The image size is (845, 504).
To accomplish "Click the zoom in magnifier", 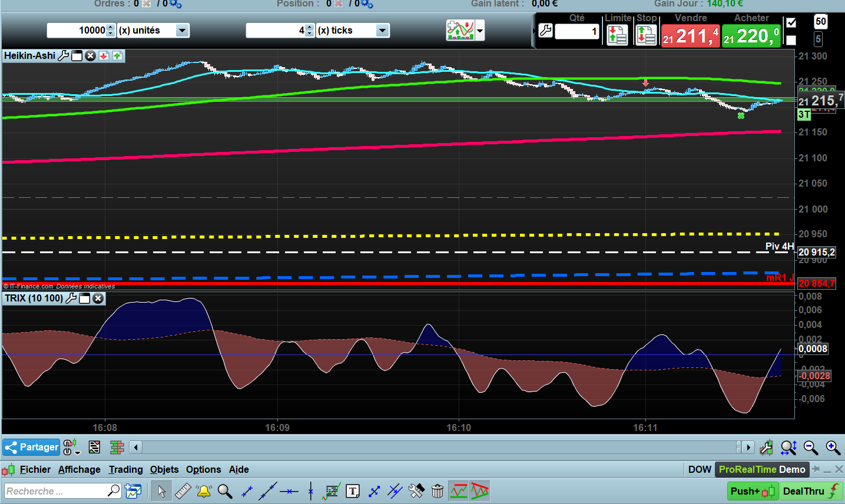I will [x=833, y=448].
